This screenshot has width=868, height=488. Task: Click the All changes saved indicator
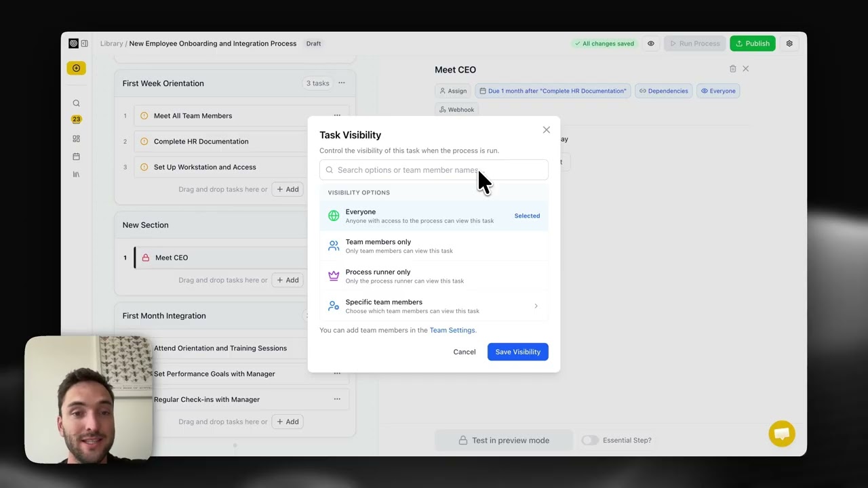pyautogui.click(x=604, y=43)
